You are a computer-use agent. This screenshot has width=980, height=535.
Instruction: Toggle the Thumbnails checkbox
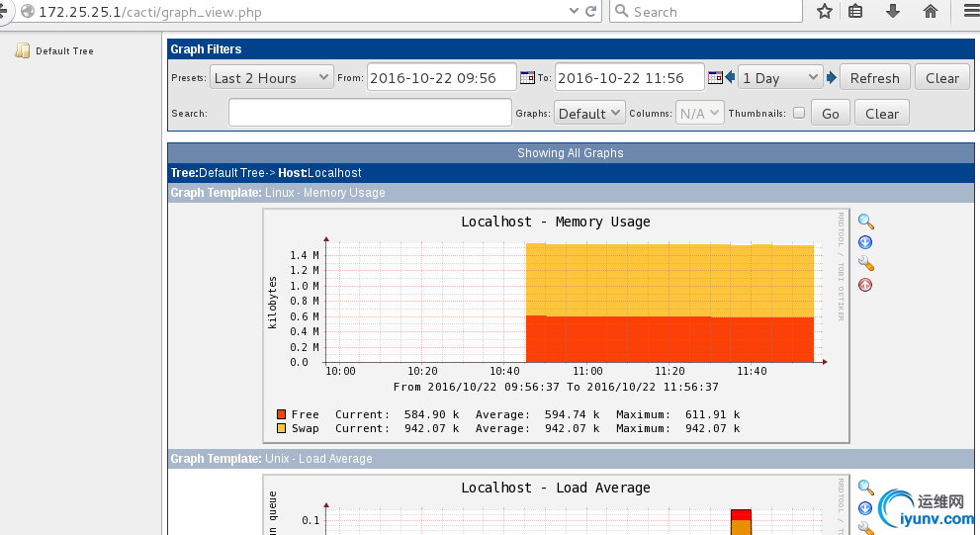(x=799, y=113)
